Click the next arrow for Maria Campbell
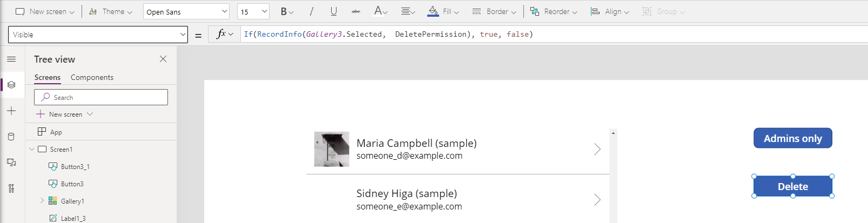The image size is (868, 223). pos(597,149)
